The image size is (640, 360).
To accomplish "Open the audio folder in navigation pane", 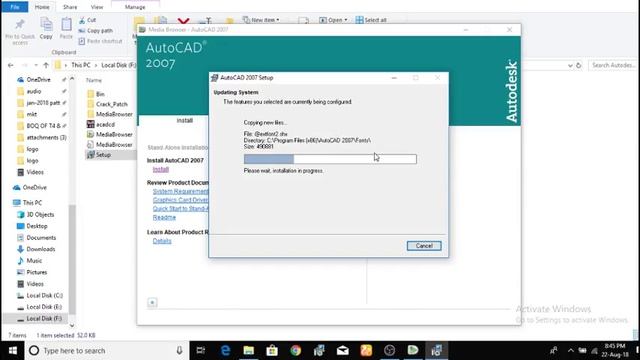I will tap(29, 91).
